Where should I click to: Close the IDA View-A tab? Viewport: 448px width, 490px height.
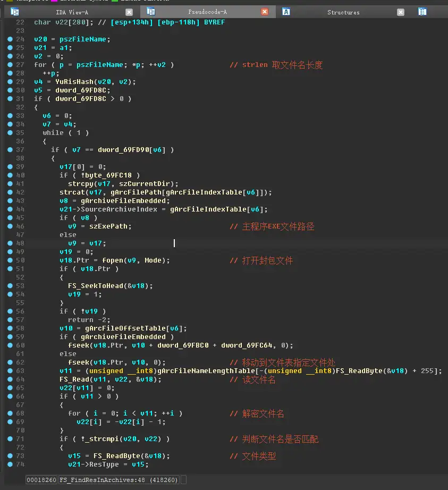[x=129, y=12]
